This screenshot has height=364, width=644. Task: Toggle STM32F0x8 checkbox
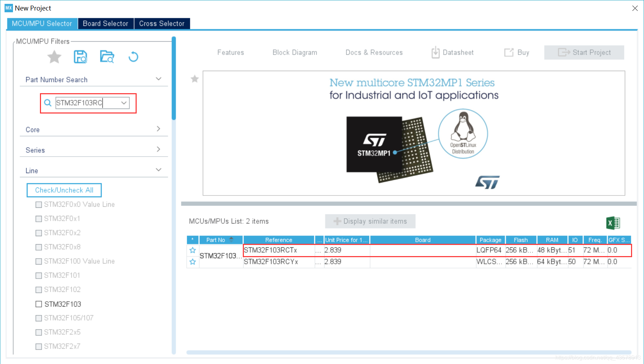[x=39, y=247]
